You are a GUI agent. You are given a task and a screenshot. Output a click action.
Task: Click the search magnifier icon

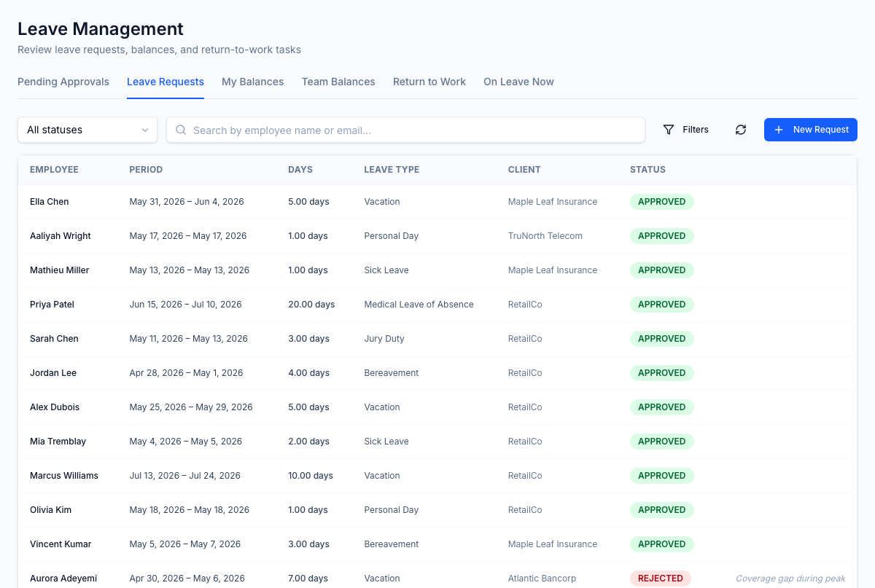point(181,130)
